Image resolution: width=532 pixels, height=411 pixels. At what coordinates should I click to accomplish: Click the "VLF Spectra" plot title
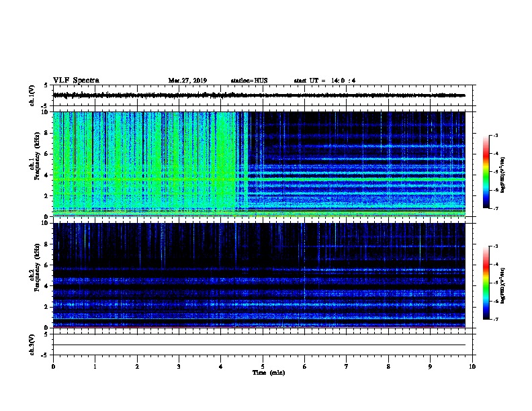(76, 81)
